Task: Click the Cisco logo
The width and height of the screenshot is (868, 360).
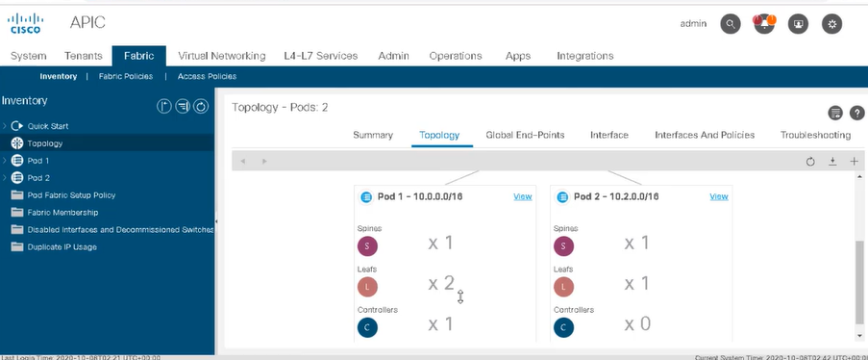Action: tap(25, 24)
